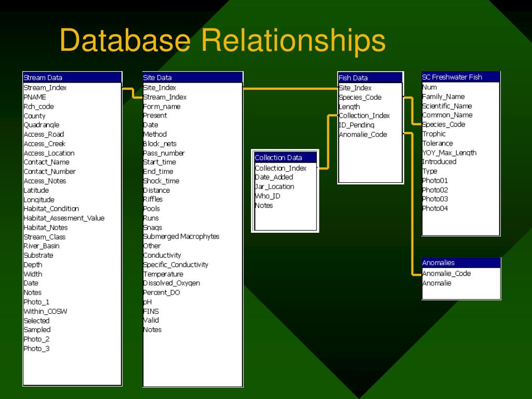Image resolution: width=532 pixels, height=399 pixels.
Task: Select Stream_Index field in Stream Data table
Action: coord(45,87)
